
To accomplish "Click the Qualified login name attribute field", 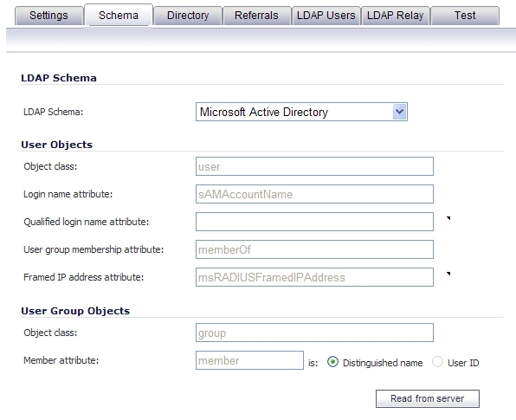I will pyautogui.click(x=314, y=222).
